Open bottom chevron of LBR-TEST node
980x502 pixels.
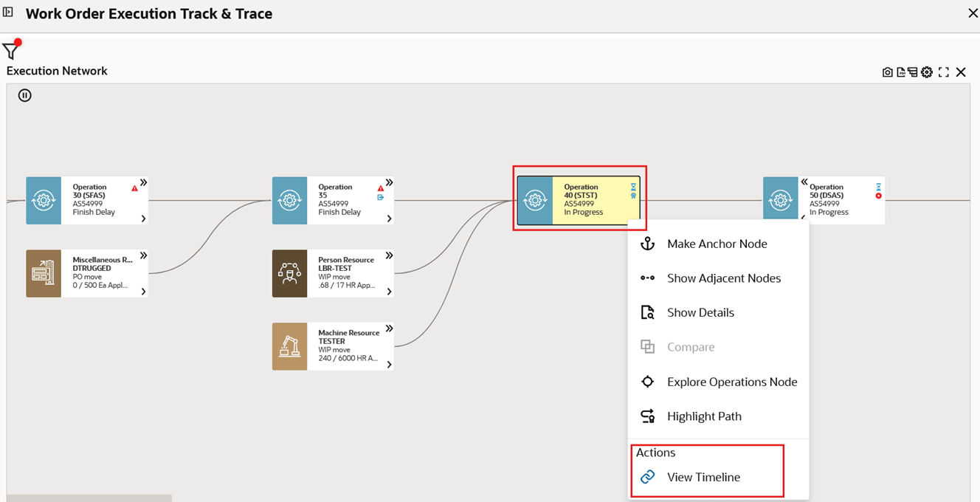point(389,292)
